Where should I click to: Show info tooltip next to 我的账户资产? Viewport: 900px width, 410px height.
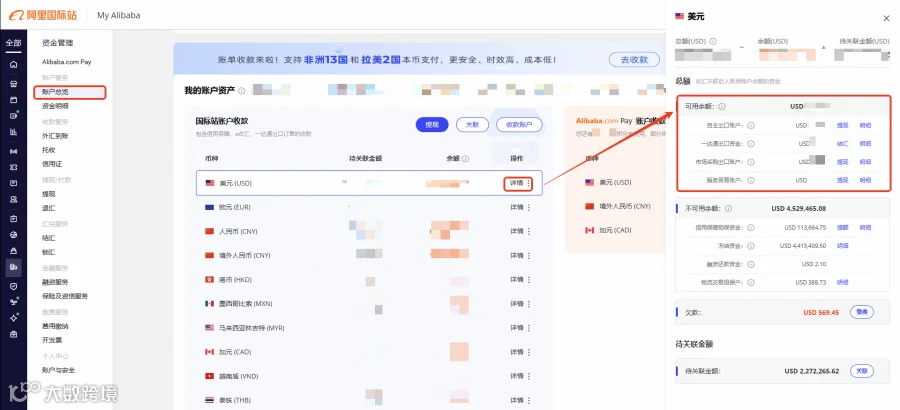[242, 91]
